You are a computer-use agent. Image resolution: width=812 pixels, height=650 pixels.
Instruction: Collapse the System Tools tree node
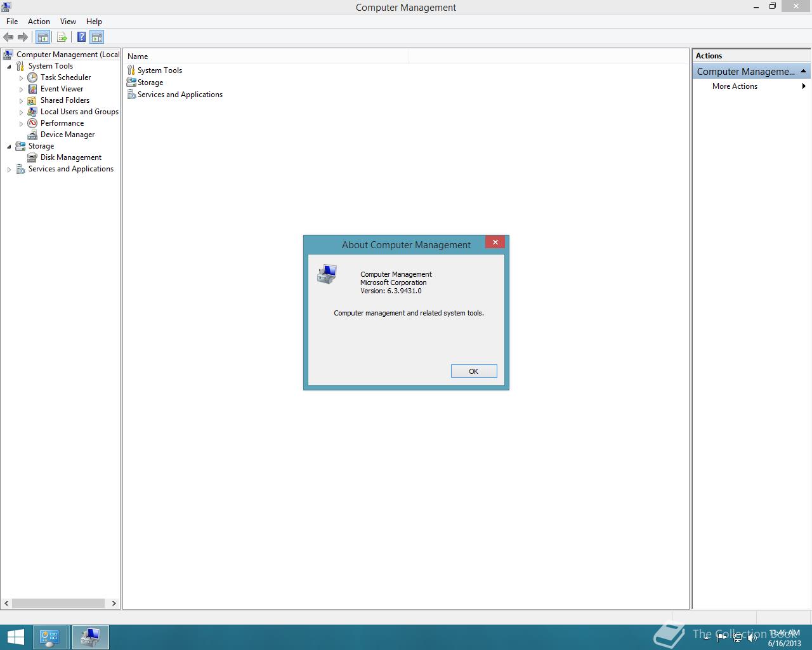(x=9, y=67)
